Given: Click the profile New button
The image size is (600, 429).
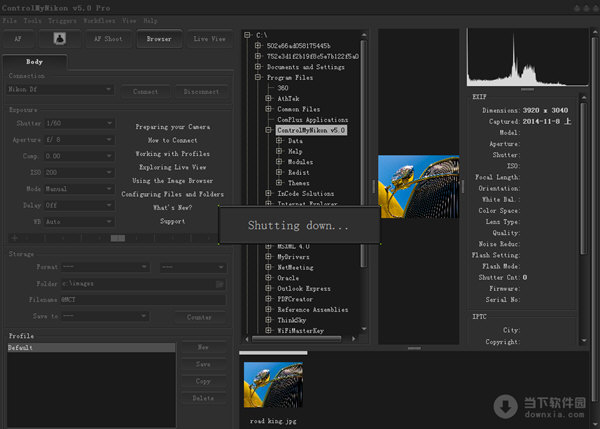Looking at the screenshot, I should coord(203,347).
